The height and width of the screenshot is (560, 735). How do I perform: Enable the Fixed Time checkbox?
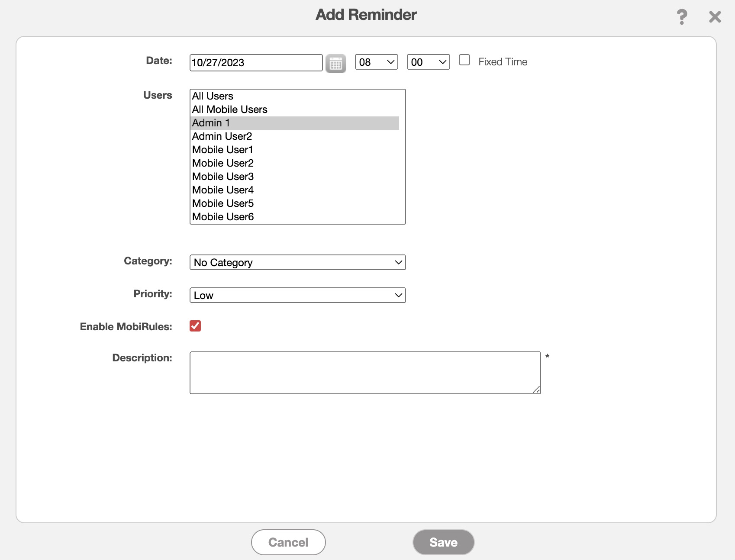464,60
